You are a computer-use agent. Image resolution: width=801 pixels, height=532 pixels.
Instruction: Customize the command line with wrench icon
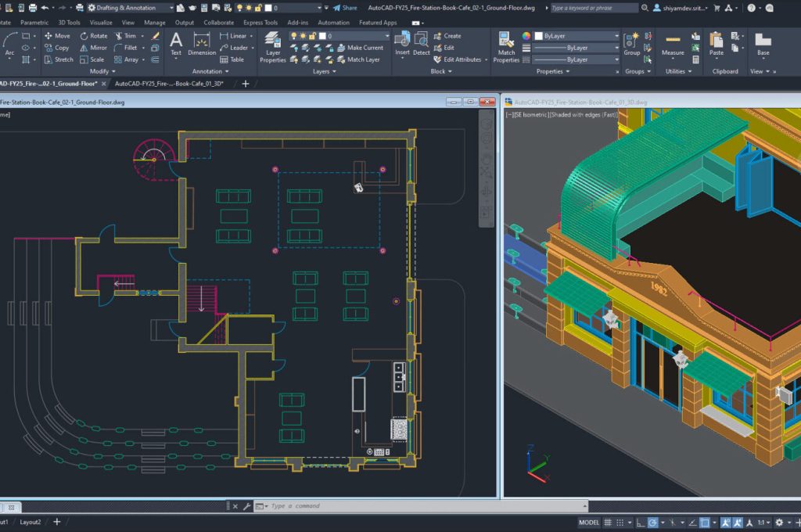[246, 506]
